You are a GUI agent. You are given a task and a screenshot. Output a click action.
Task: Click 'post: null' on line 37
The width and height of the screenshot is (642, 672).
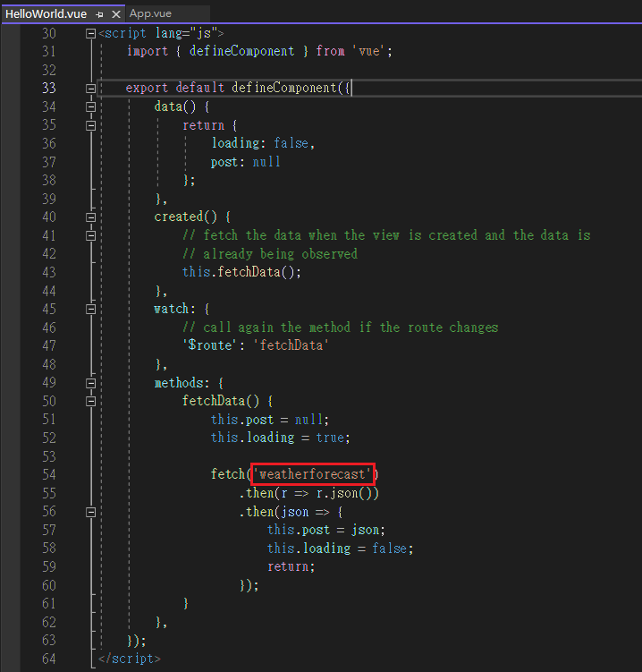pyautogui.click(x=245, y=162)
